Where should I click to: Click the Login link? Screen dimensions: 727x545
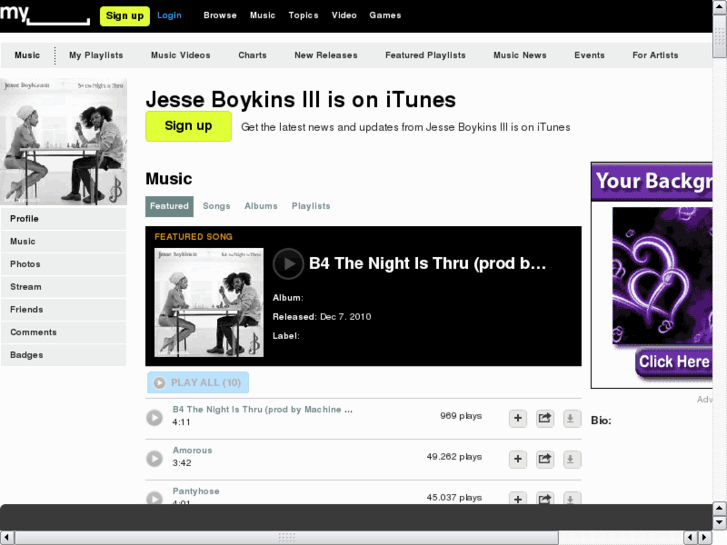169,15
